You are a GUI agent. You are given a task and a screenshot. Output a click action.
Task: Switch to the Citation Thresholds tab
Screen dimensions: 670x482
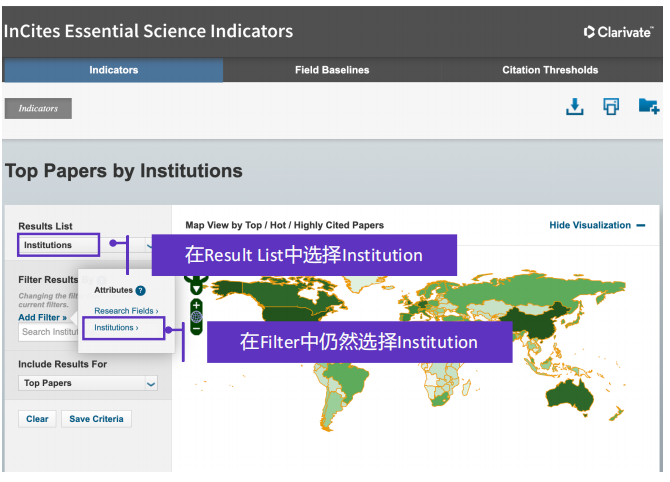[550, 70]
